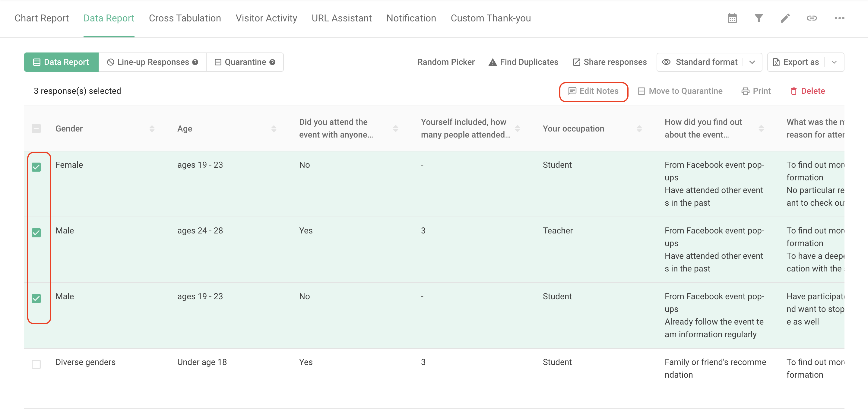Open the URL Assistant tab
The width and height of the screenshot is (868, 409).
coord(342,18)
